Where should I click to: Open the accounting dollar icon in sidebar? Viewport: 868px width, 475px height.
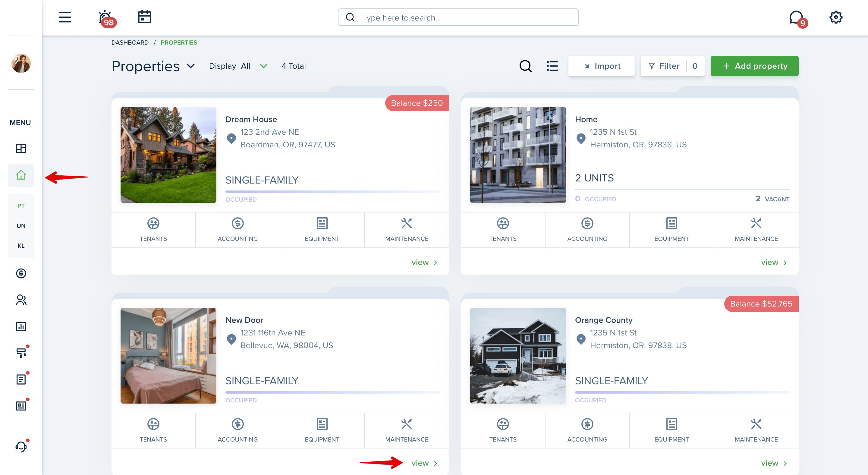click(x=21, y=273)
